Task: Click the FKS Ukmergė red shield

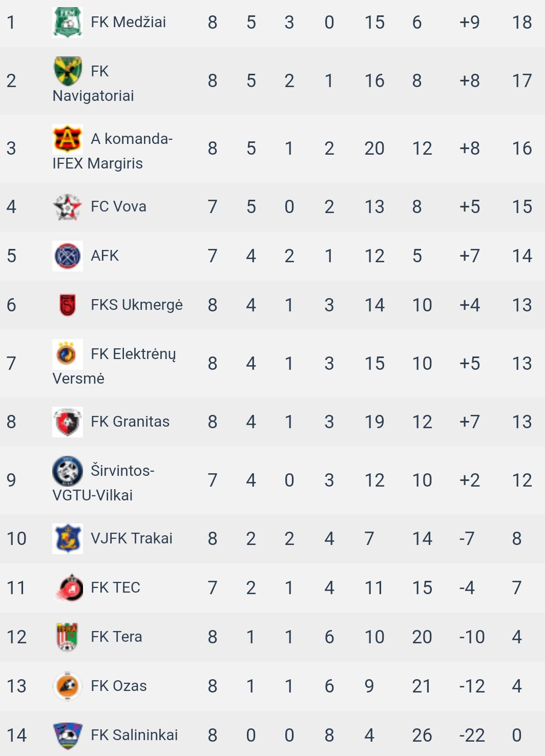Action: [68, 305]
